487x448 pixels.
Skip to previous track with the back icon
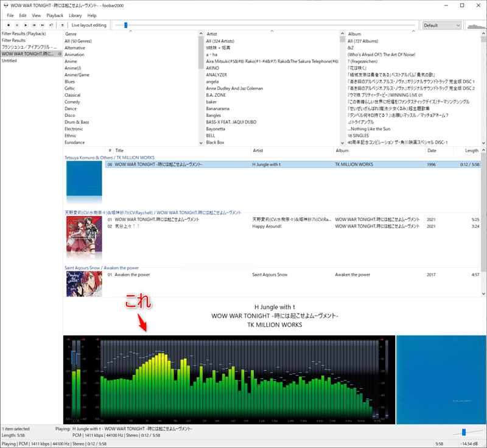(x=34, y=25)
